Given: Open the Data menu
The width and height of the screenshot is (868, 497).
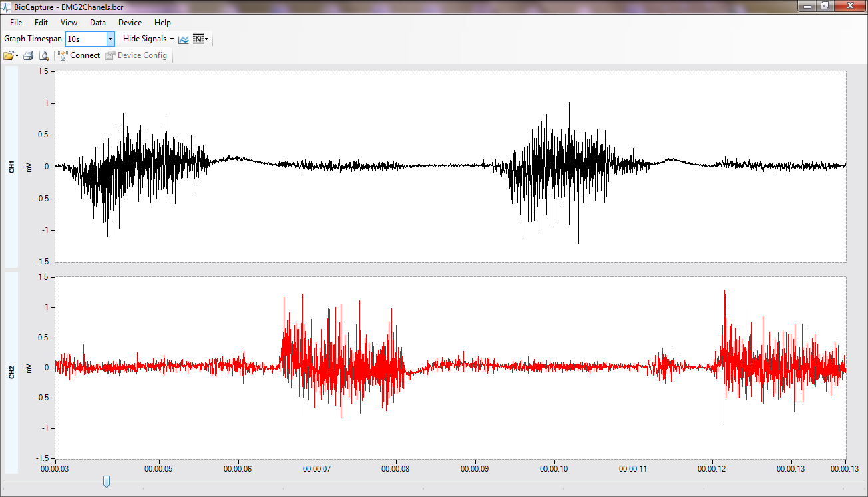Looking at the screenshot, I should point(98,23).
